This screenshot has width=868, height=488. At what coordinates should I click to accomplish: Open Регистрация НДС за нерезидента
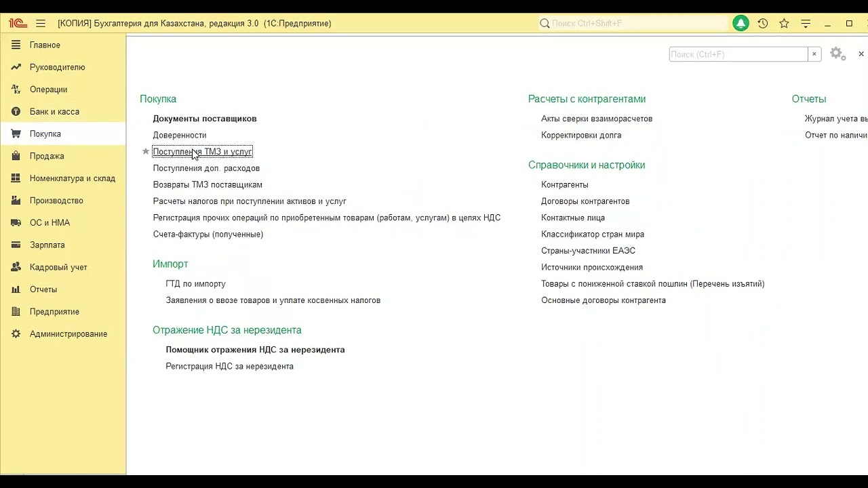tap(230, 366)
